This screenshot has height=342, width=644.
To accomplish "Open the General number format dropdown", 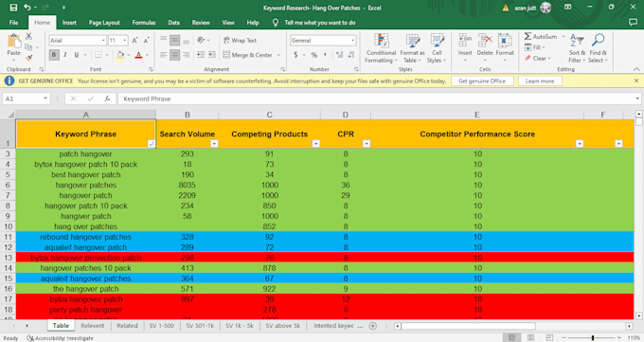I will click(353, 41).
